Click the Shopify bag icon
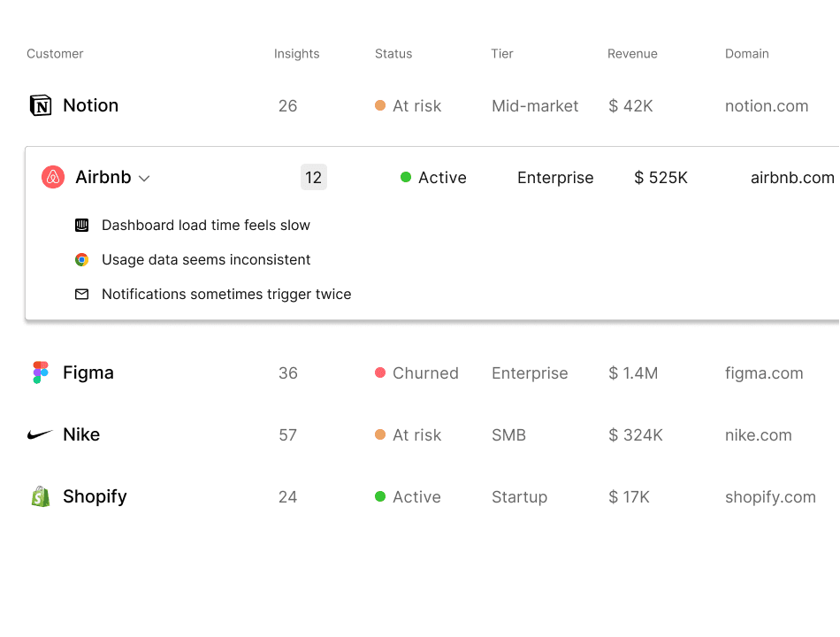 pyautogui.click(x=41, y=496)
